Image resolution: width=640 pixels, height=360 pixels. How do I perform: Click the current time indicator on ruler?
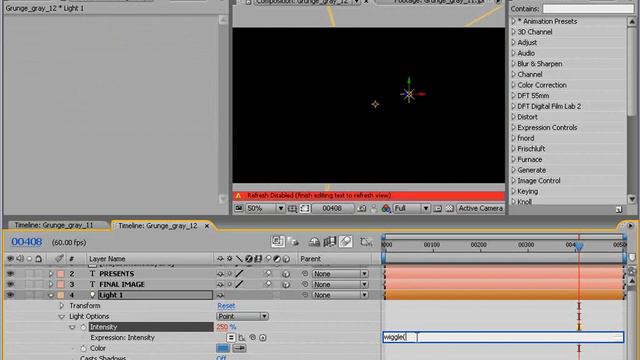579,246
